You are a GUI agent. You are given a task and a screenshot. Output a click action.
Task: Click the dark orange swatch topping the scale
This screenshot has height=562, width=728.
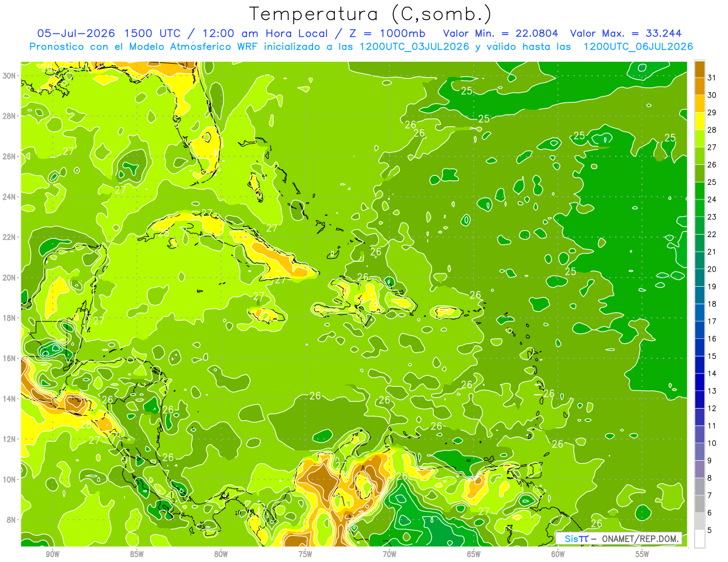pyautogui.click(x=699, y=69)
